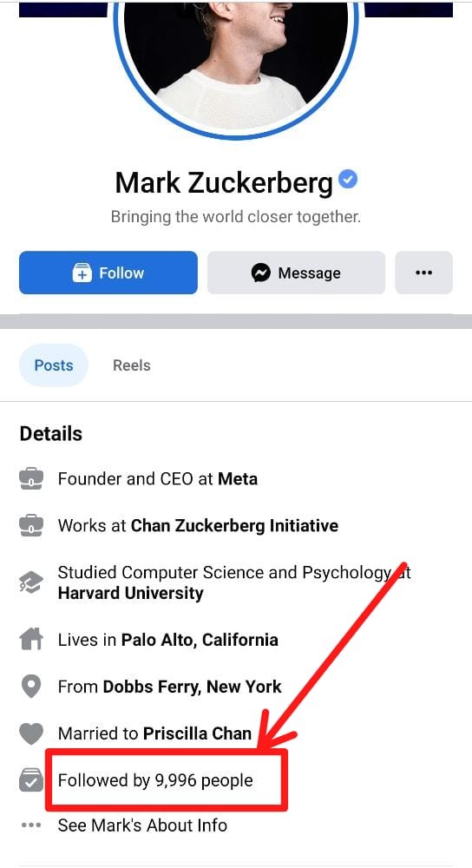Image resolution: width=472 pixels, height=868 pixels.
Task: View the circular profile picture
Action: (x=236, y=61)
